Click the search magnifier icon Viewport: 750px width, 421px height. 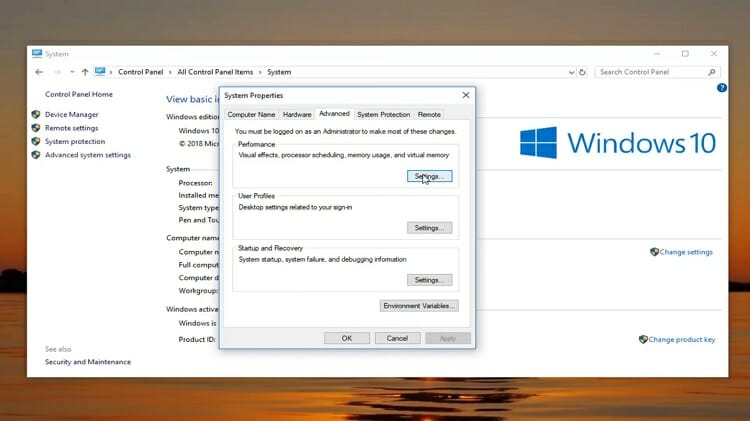pos(712,72)
